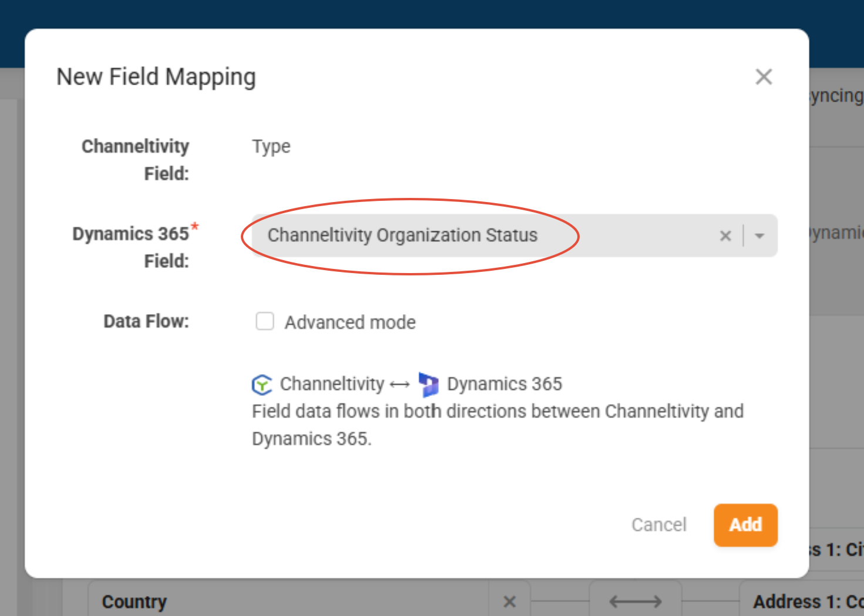This screenshot has height=616, width=864.
Task: Click the Channeltivity Field label
Action: (x=136, y=160)
